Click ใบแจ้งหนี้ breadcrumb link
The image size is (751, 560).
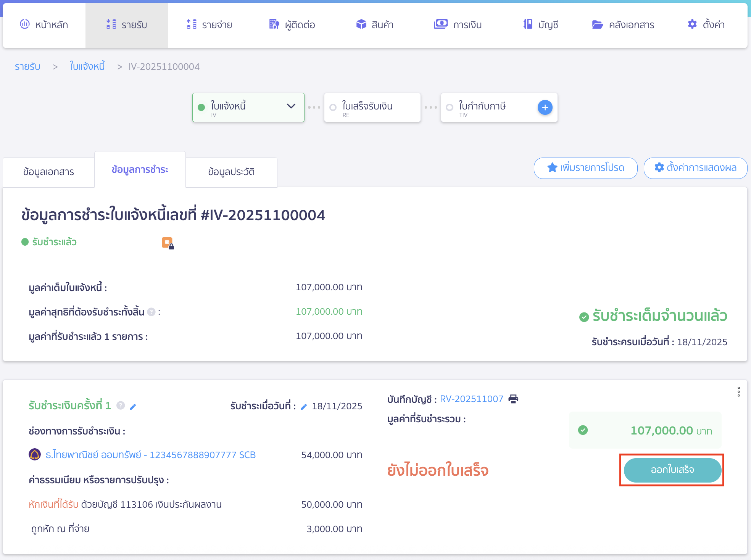click(87, 66)
